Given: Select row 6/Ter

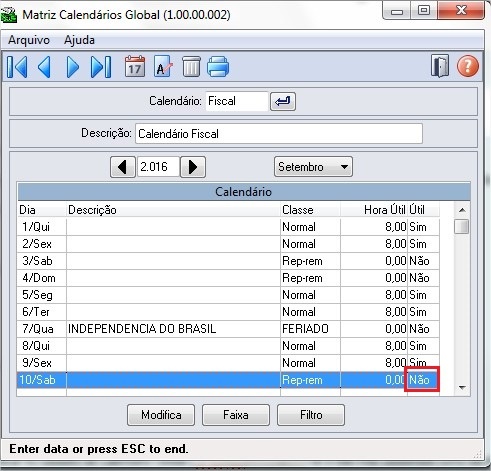Looking at the screenshot, I should (228, 312).
